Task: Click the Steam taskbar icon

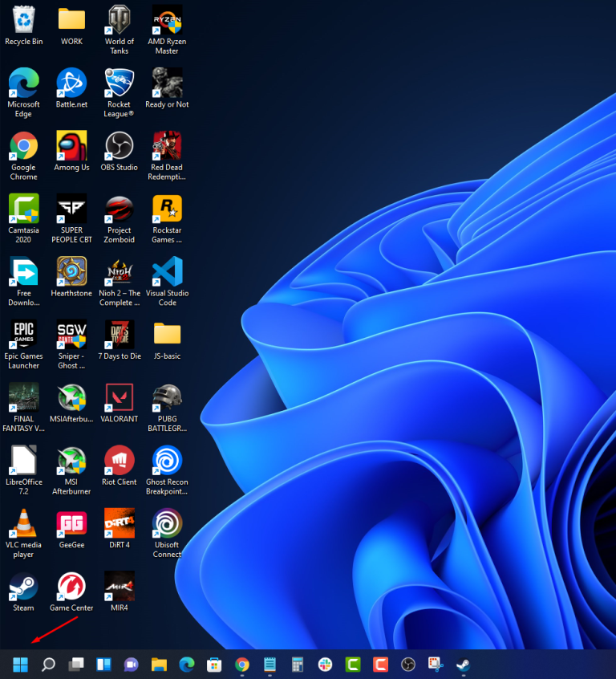Action: [x=464, y=664]
